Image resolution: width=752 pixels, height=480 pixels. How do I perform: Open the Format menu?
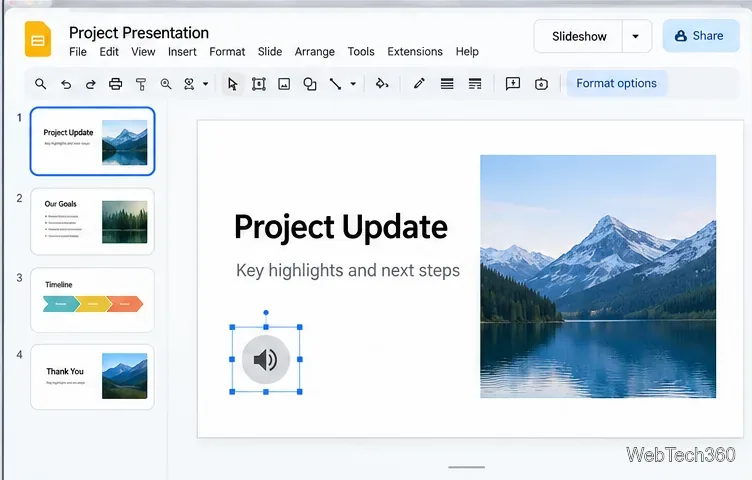(227, 52)
